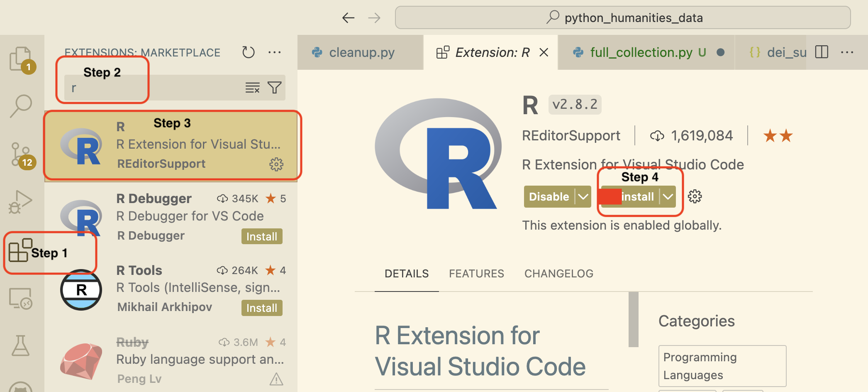The width and height of the screenshot is (868, 392).
Task: Open Source Control view with 12 badge
Action: click(x=21, y=154)
